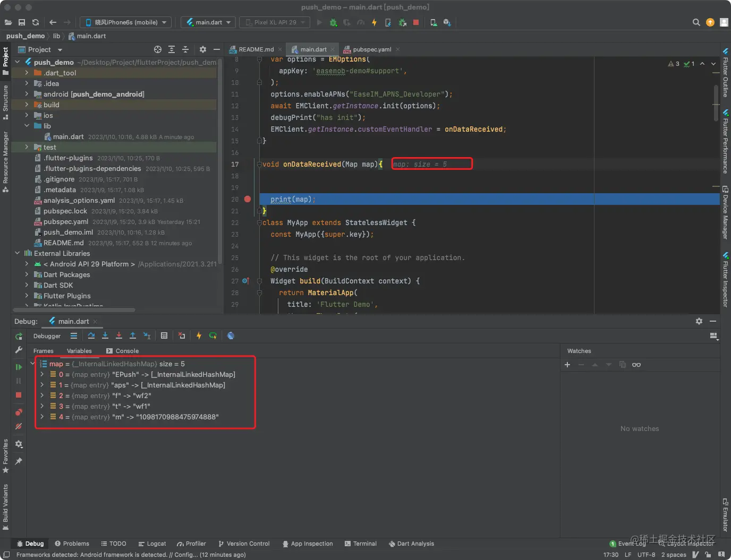The width and height of the screenshot is (731, 560).
Task: Click the 'lib' breadcrumb in navigation bar
Action: (x=56, y=36)
